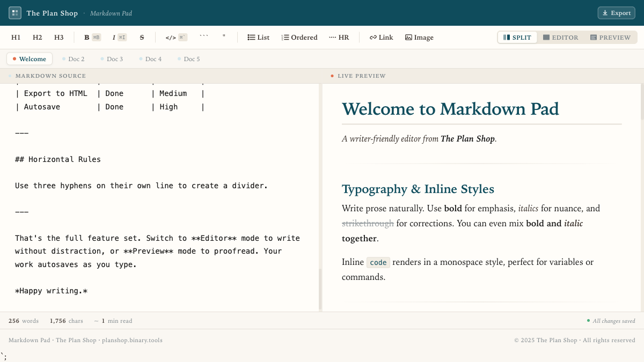This screenshot has width=644, height=362.
Task: Insert an HR horizontal rule
Action: pyautogui.click(x=339, y=38)
